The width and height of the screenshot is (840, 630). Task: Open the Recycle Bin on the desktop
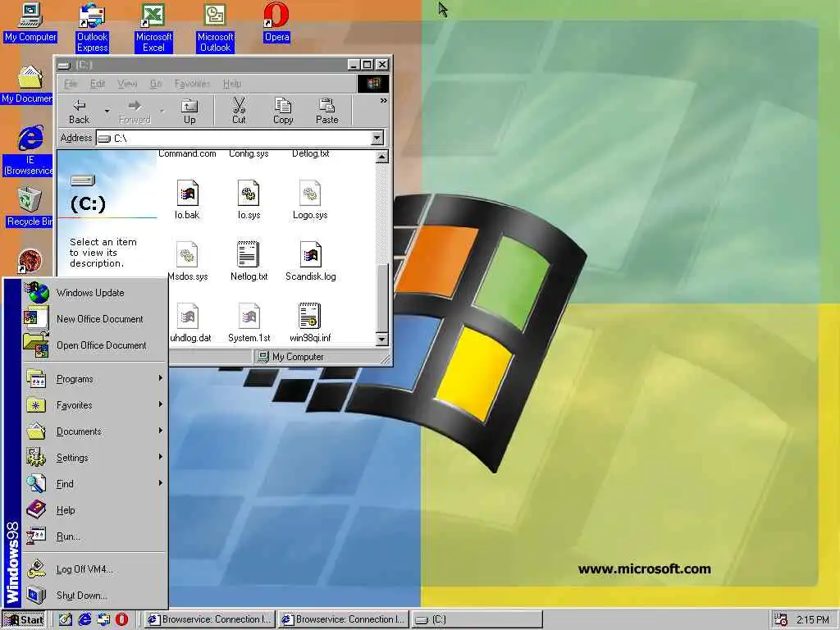29,207
